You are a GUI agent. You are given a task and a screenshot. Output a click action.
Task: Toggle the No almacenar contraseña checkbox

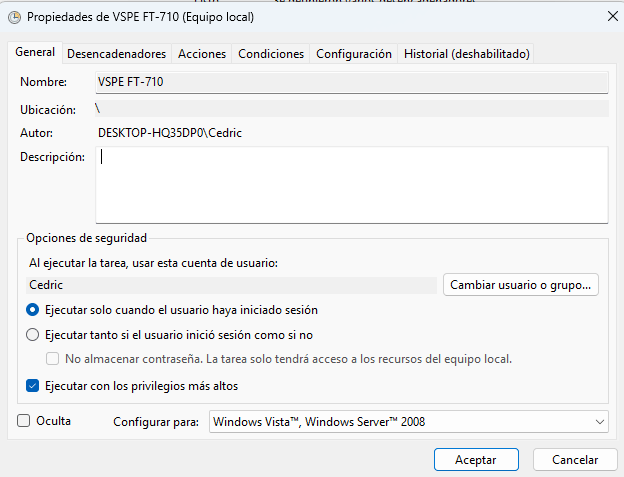click(x=53, y=359)
